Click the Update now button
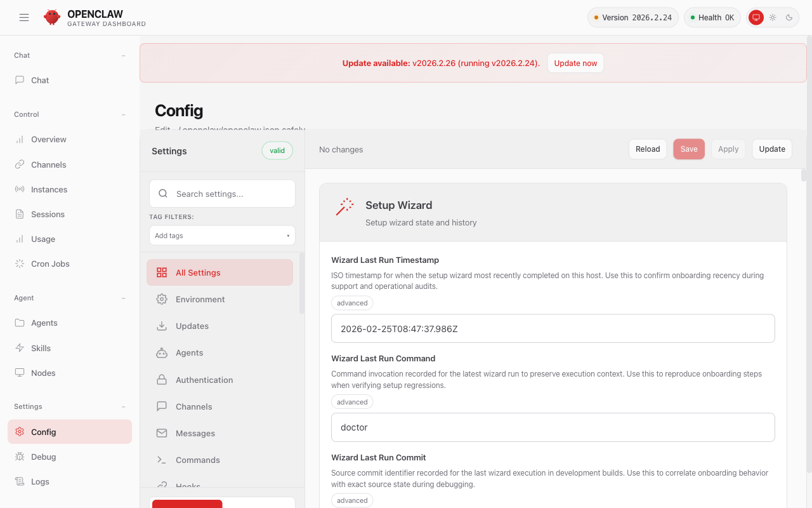This screenshot has height=508, width=812. pyautogui.click(x=575, y=63)
